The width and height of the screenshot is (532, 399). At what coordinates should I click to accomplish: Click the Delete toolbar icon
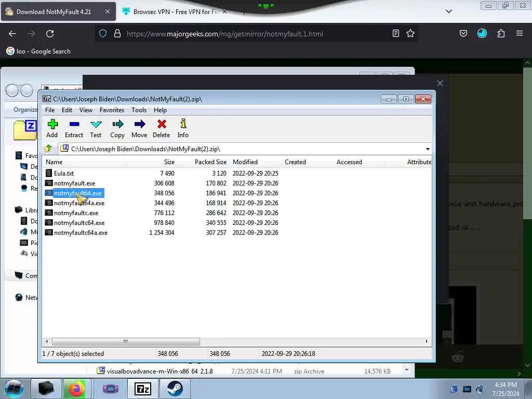click(x=162, y=128)
